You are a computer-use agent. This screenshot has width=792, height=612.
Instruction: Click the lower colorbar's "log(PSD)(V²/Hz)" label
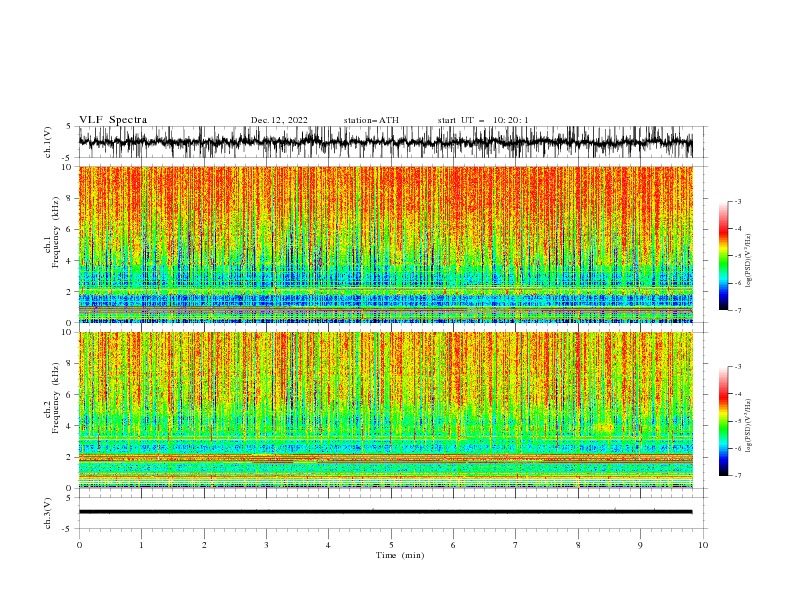(749, 425)
